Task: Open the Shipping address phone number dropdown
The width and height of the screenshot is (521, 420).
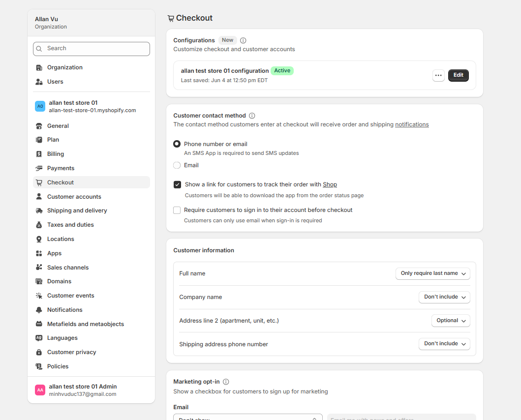Action: 444,344
